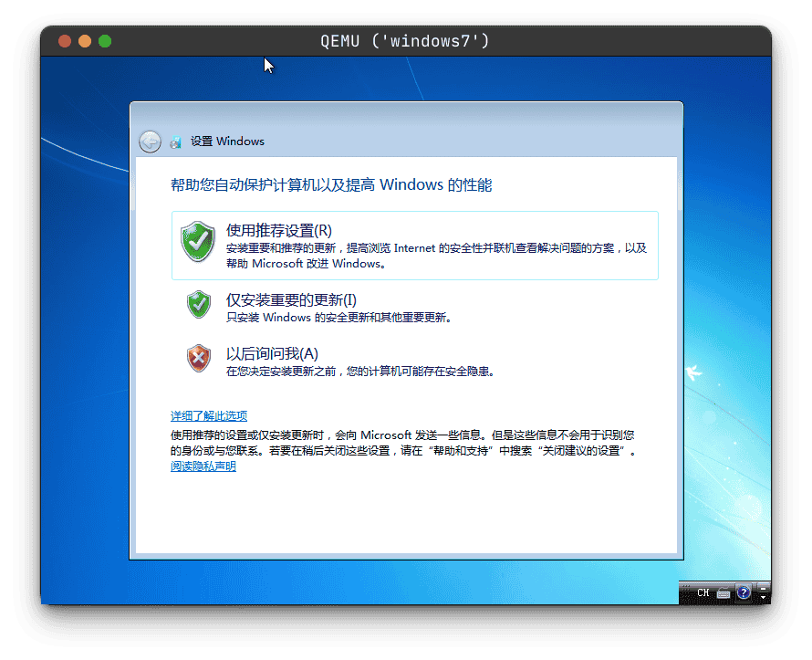
Task: Minimize the language bar
Action: tap(763, 589)
